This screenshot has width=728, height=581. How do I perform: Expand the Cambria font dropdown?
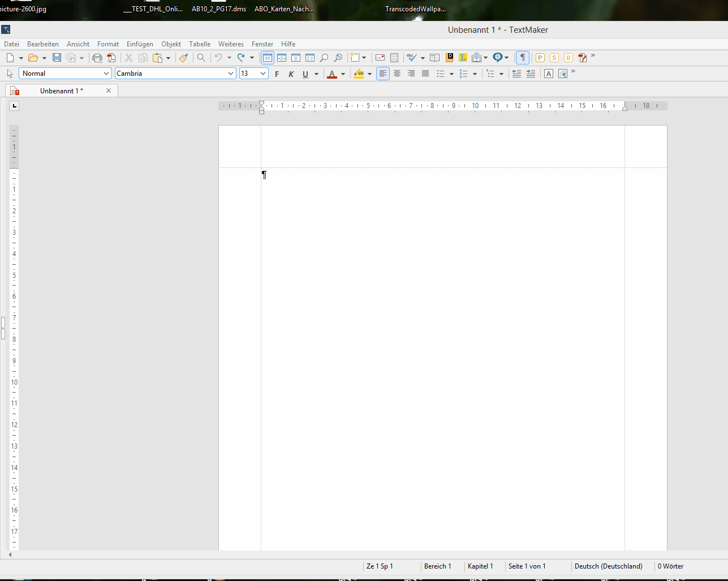point(231,74)
